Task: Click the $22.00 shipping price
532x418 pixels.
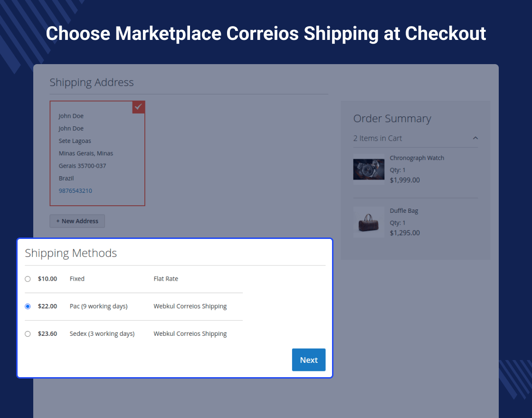Action: [x=47, y=306]
